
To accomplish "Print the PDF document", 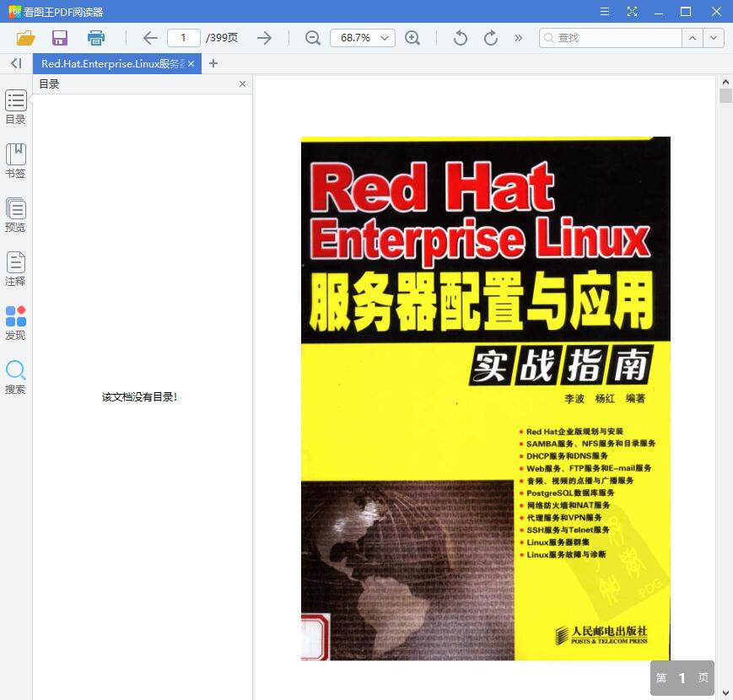I will pyautogui.click(x=96, y=38).
